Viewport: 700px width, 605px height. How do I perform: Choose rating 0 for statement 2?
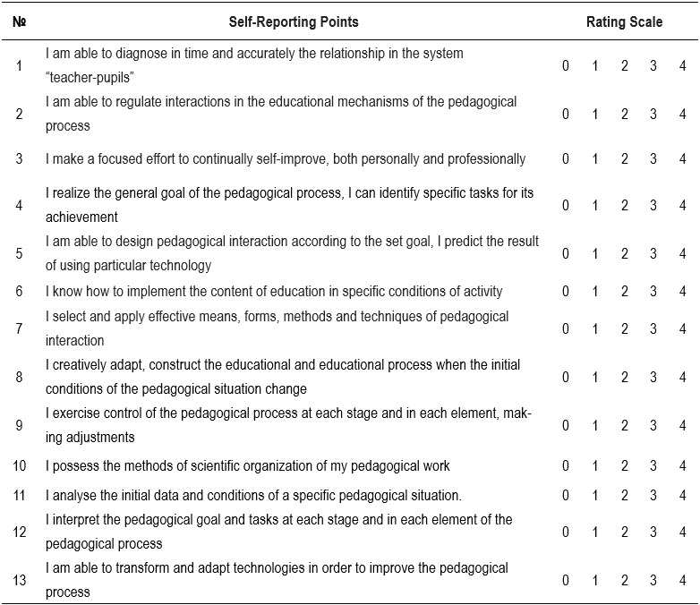[565, 114]
